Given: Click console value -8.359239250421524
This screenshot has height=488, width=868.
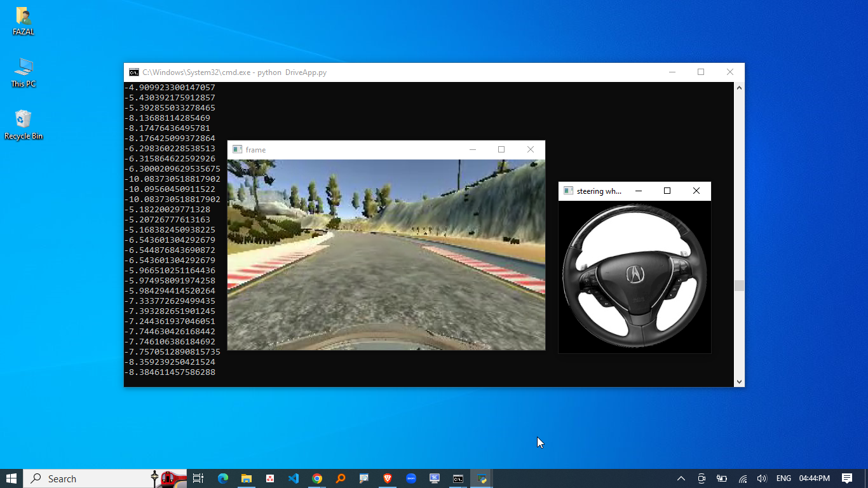Looking at the screenshot, I should [170, 362].
